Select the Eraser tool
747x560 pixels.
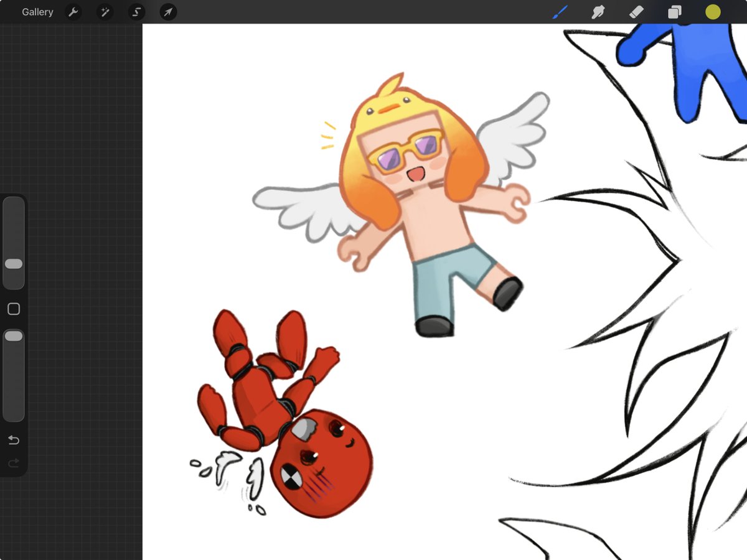(636, 12)
